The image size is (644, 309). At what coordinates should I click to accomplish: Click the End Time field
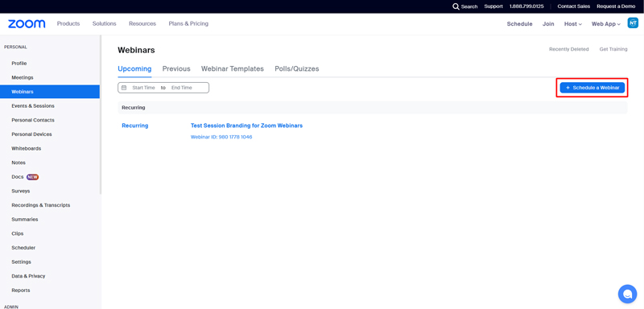(x=182, y=88)
